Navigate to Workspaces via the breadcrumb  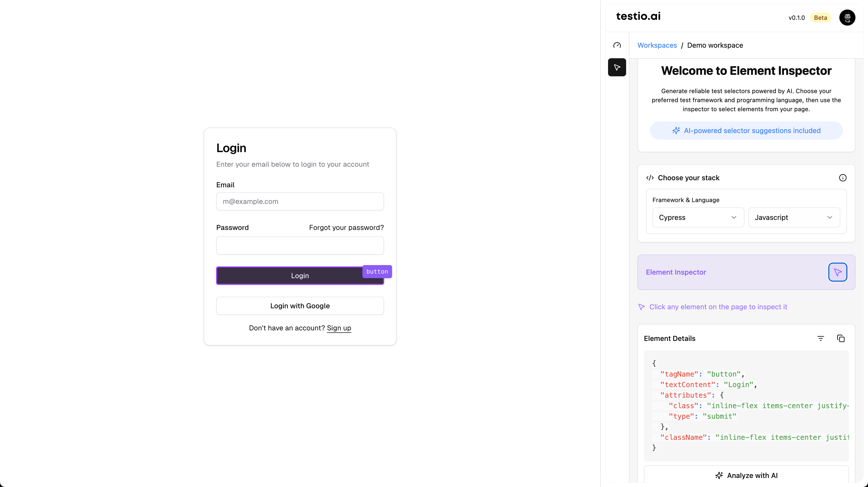coord(657,45)
